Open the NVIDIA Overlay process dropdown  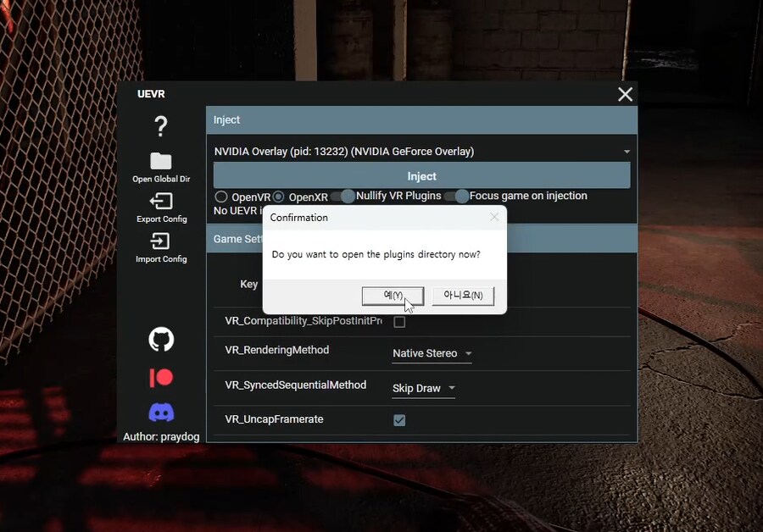(627, 150)
